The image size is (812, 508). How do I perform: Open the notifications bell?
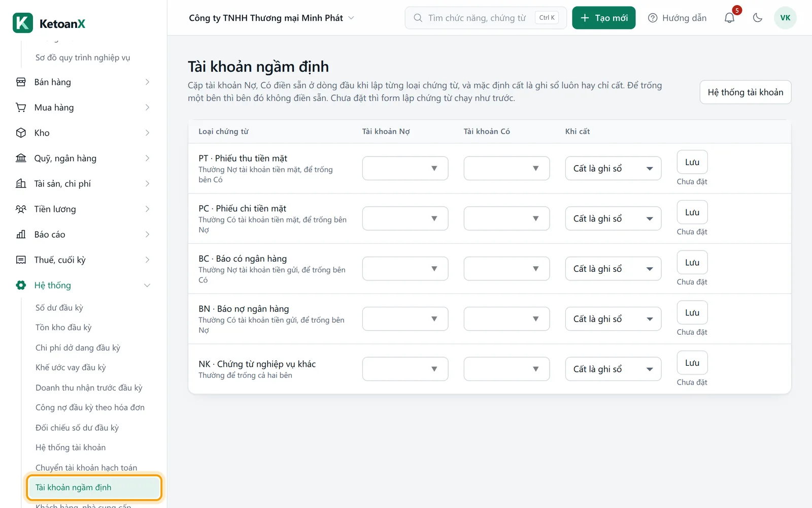(x=729, y=18)
